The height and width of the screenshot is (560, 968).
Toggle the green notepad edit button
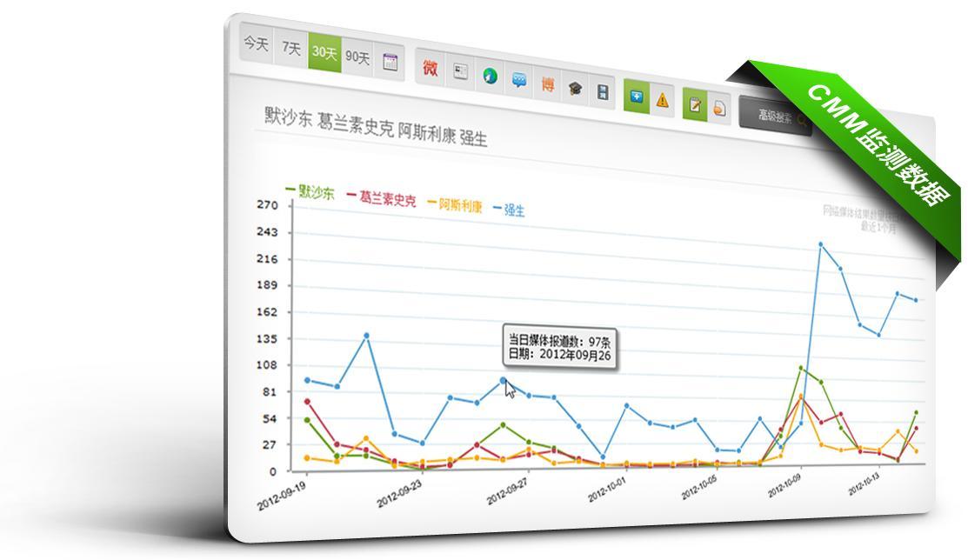pyautogui.click(x=695, y=103)
